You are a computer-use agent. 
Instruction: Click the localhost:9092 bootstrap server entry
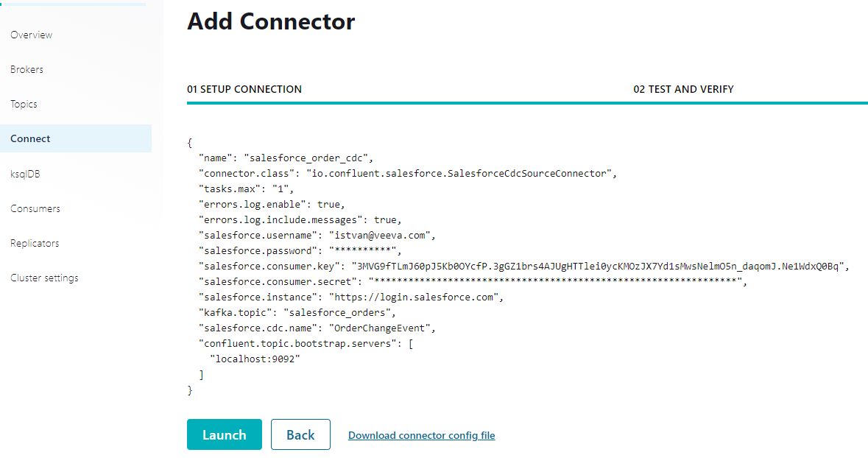255,359
